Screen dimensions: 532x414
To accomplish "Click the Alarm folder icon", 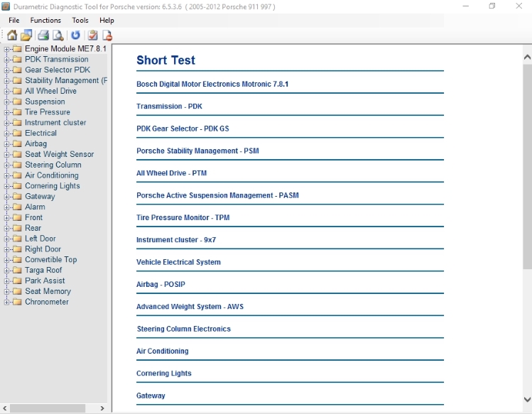I will [x=17, y=207].
